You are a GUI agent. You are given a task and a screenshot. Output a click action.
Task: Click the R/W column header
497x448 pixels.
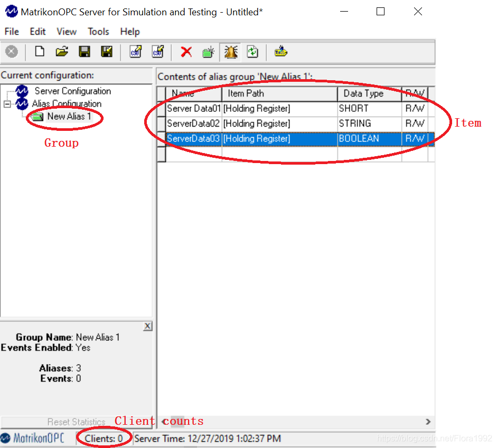pyautogui.click(x=415, y=94)
